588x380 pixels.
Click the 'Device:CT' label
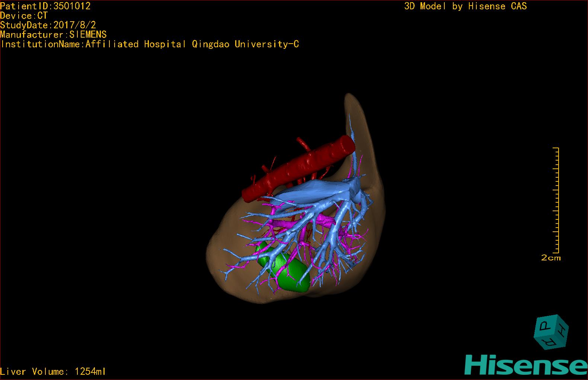pos(24,16)
